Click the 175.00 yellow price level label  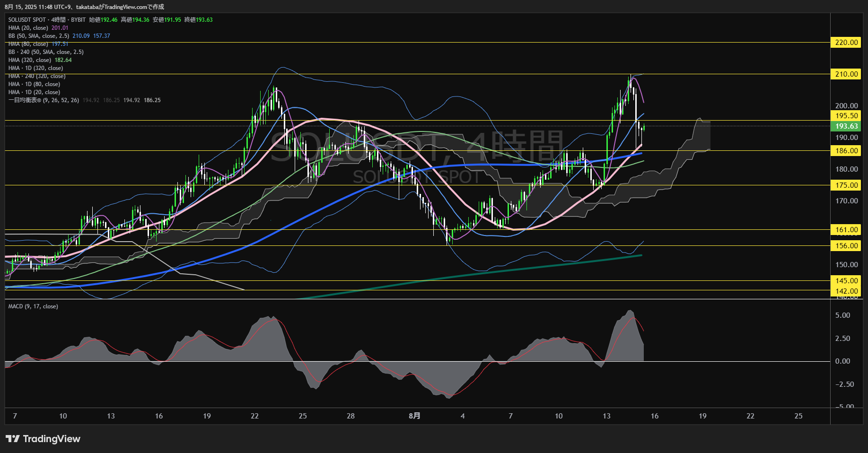846,185
